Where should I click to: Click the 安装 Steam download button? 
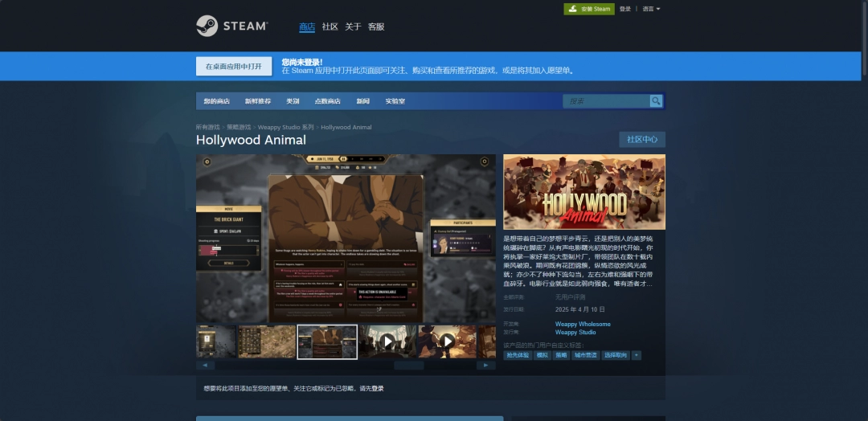point(588,9)
